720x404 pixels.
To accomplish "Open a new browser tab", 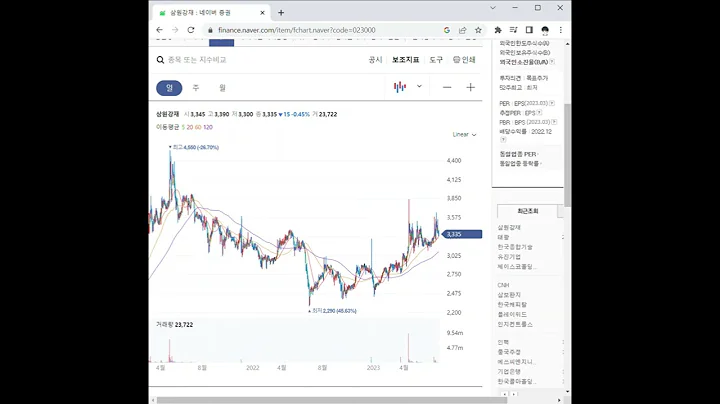I will tap(281, 13).
